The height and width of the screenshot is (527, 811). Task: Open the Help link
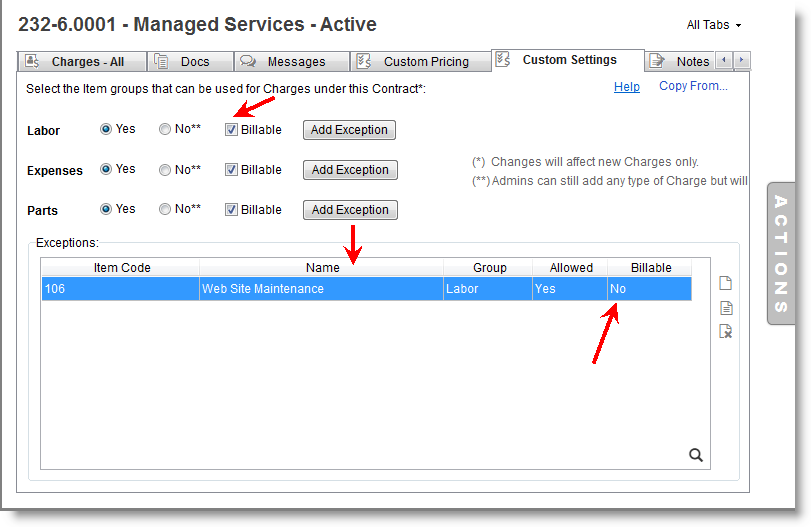627,87
